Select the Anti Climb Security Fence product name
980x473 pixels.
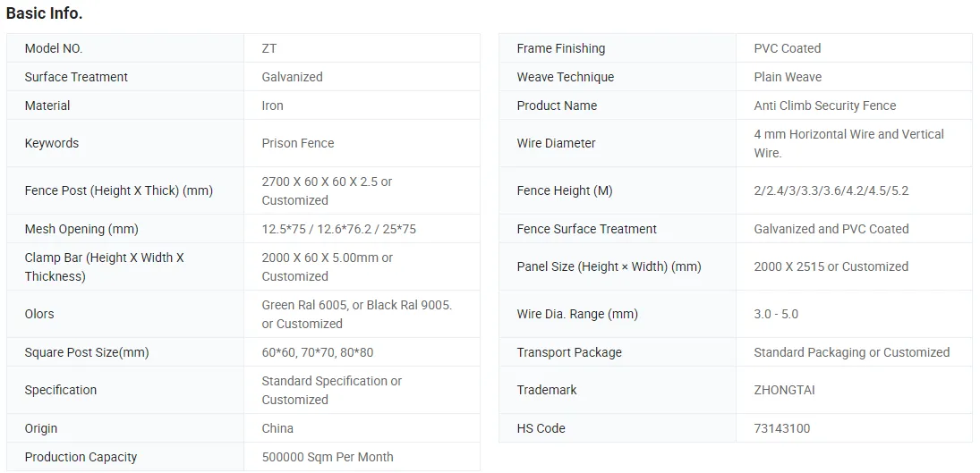pos(824,106)
